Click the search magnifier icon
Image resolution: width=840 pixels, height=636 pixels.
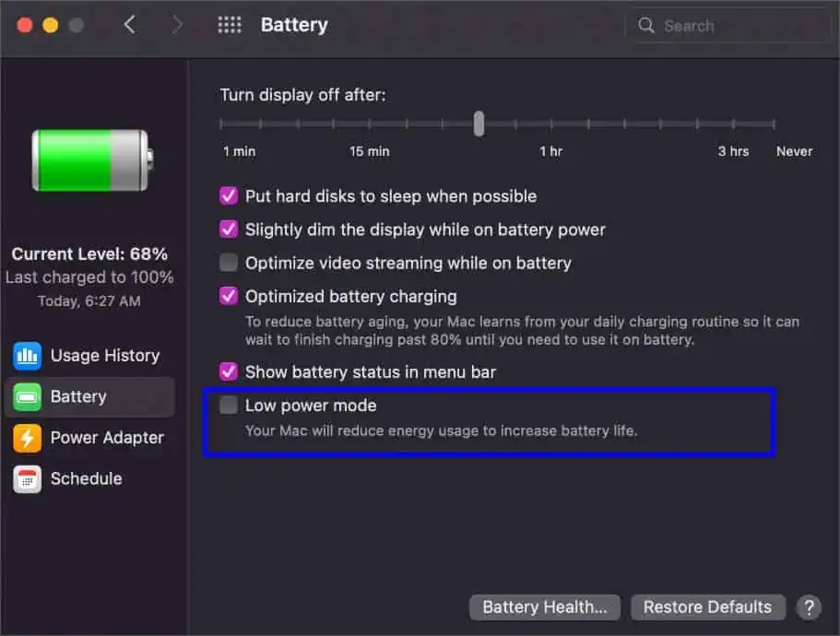[646, 25]
